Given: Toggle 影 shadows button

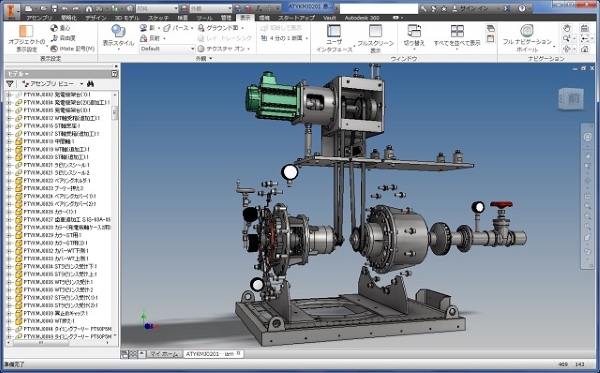Looking at the screenshot, I should click(147, 28).
